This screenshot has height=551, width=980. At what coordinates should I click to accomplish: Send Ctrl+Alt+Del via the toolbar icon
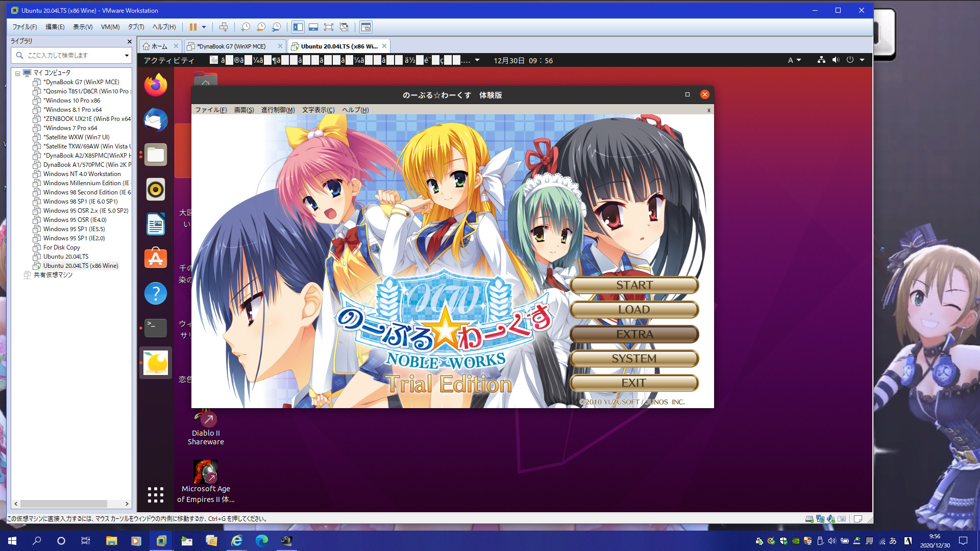(224, 27)
